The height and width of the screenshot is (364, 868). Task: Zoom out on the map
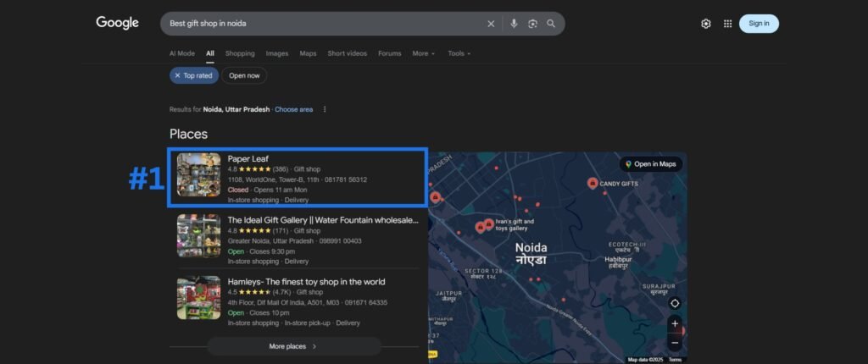point(675,343)
